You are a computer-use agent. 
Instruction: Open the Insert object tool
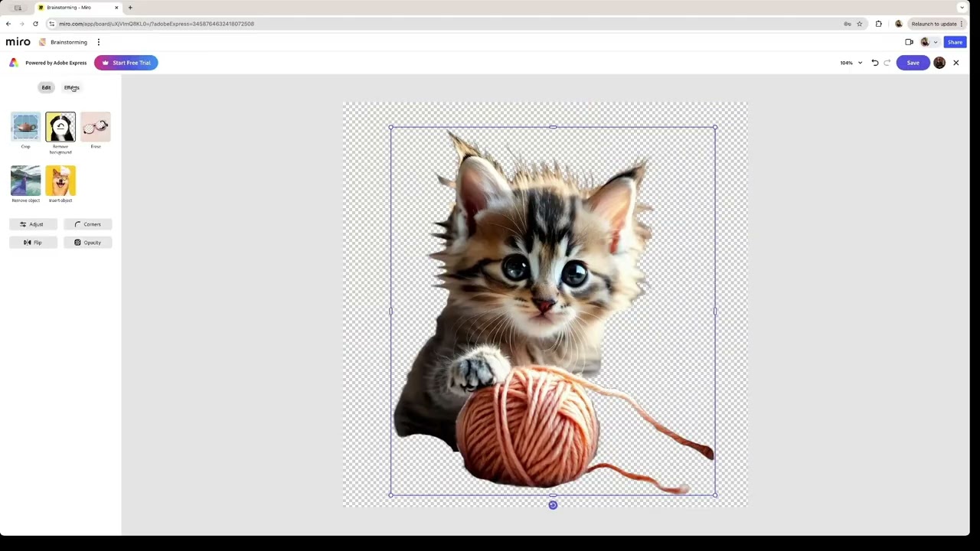point(60,181)
